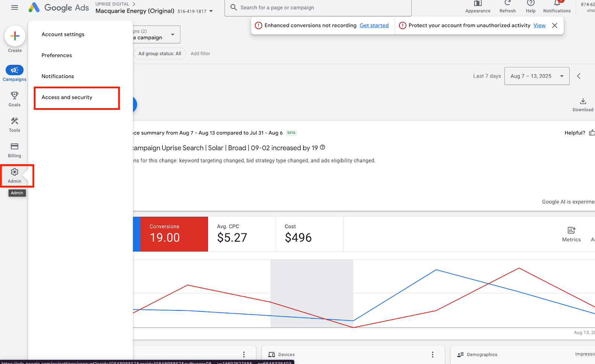Dismiss the notification banner
The height and width of the screenshot is (364, 595).
pyautogui.click(x=555, y=25)
